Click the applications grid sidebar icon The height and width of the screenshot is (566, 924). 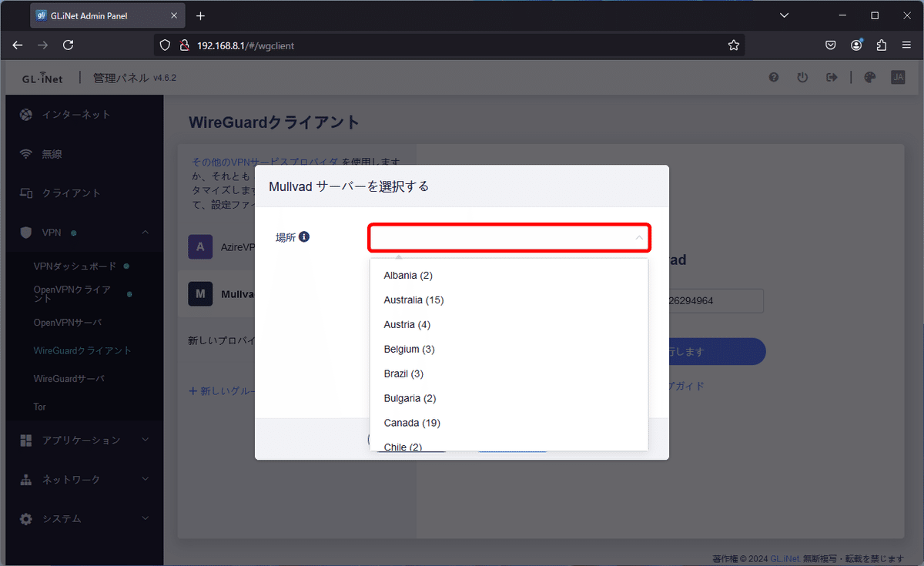26,440
